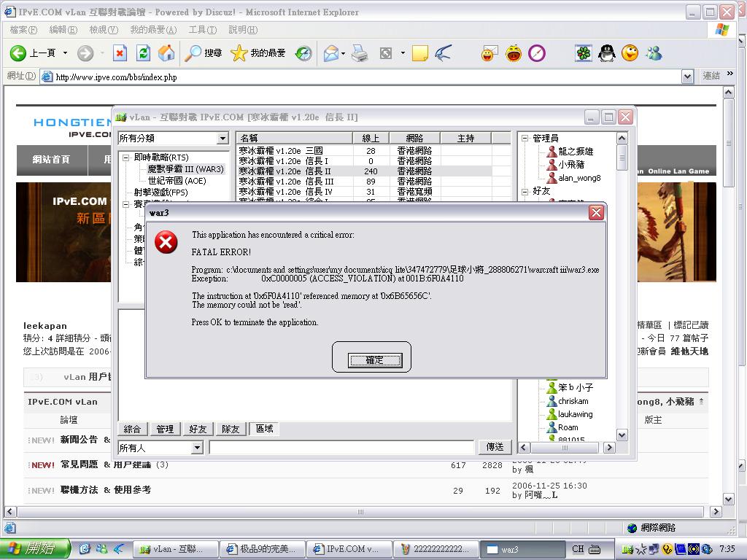This screenshot has width=747, height=560.
Task: Click the yellow note icon in IE toolbar
Action: click(x=419, y=52)
